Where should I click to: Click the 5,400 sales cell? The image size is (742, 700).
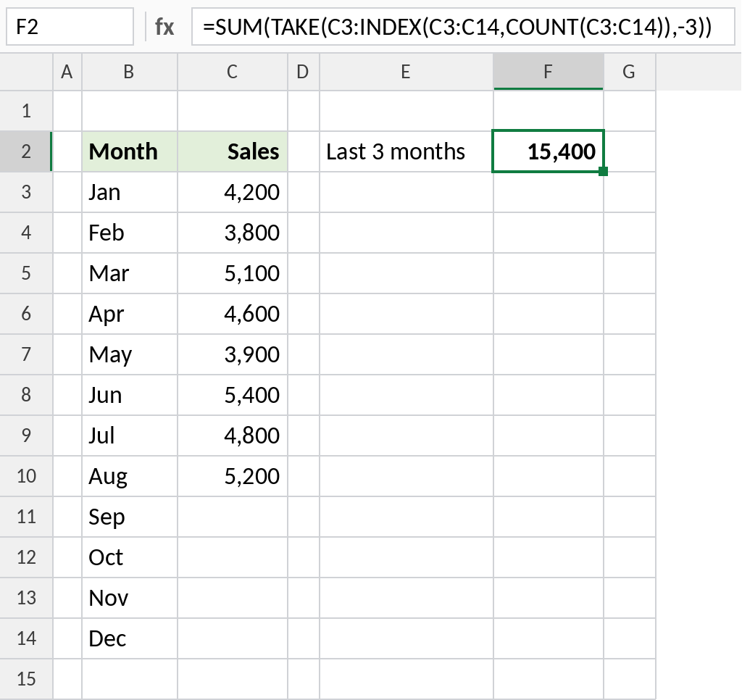[233, 395]
